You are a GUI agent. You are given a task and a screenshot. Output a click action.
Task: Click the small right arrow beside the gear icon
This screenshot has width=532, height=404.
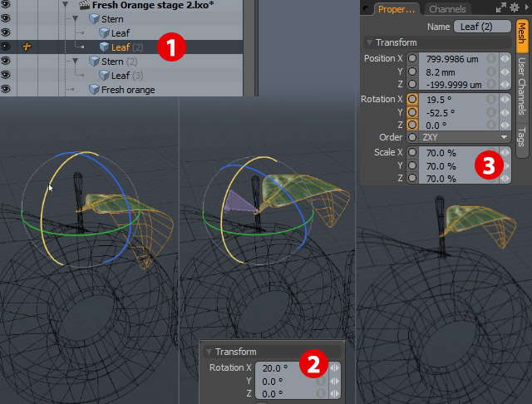click(x=527, y=7)
